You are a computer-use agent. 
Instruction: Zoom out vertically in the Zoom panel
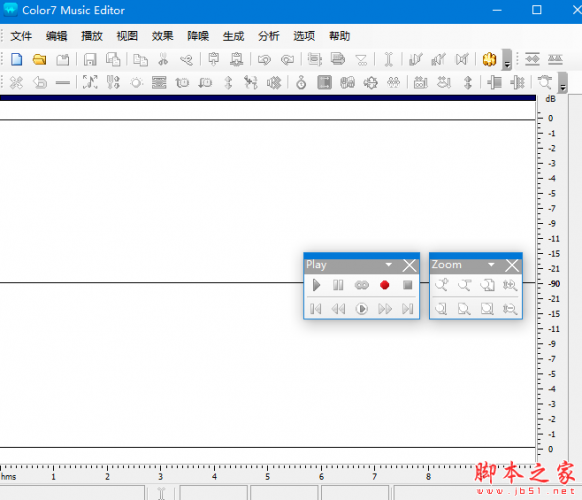510,309
